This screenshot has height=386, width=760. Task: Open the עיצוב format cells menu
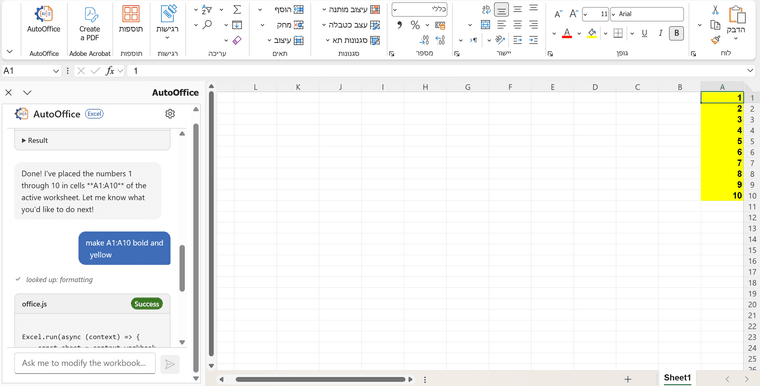tap(285, 40)
